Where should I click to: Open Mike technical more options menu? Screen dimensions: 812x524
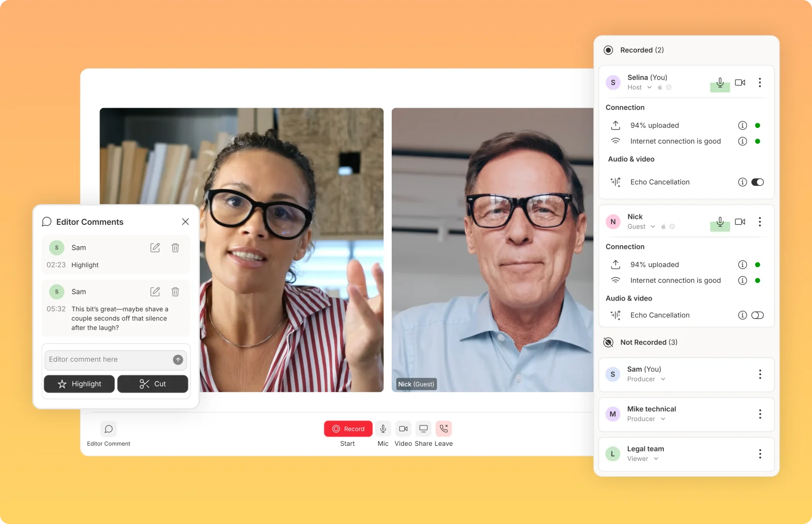pyautogui.click(x=760, y=414)
